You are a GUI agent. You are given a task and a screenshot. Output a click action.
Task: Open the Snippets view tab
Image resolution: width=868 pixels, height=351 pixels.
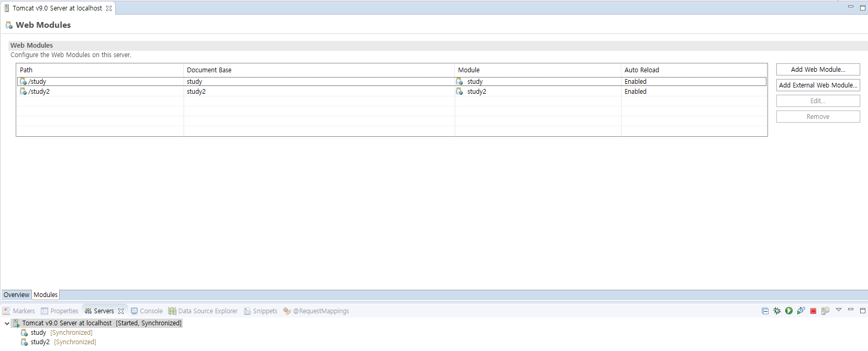click(261, 311)
